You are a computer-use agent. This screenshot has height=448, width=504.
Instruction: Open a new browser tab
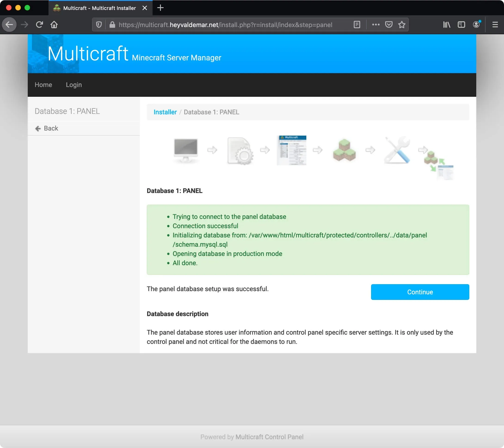[160, 8]
